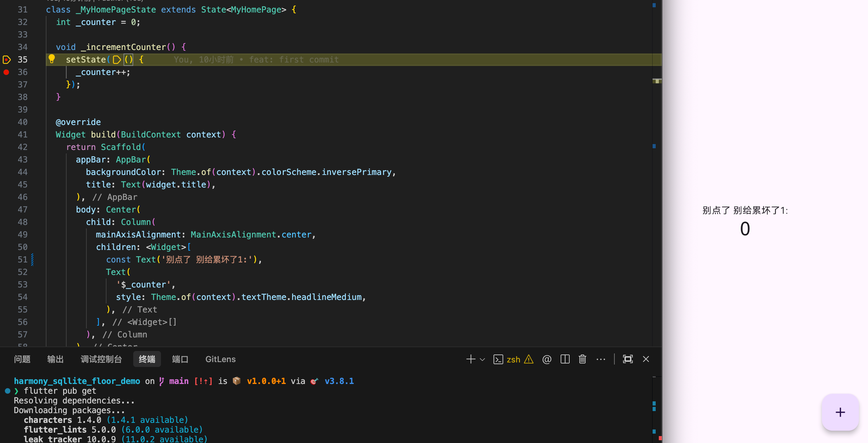Image resolution: width=868 pixels, height=443 pixels.
Task: Click the editor minimap scrollbar slider
Action: [x=657, y=81]
